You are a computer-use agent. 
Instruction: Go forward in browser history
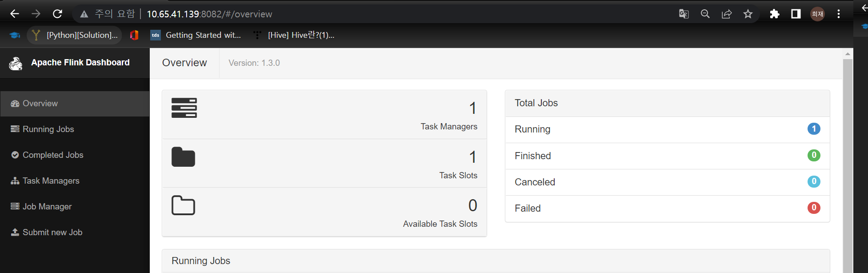tap(36, 14)
